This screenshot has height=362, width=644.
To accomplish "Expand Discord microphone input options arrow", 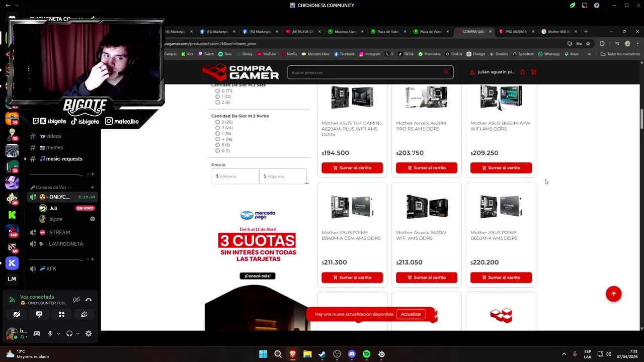I will click(x=58, y=333).
